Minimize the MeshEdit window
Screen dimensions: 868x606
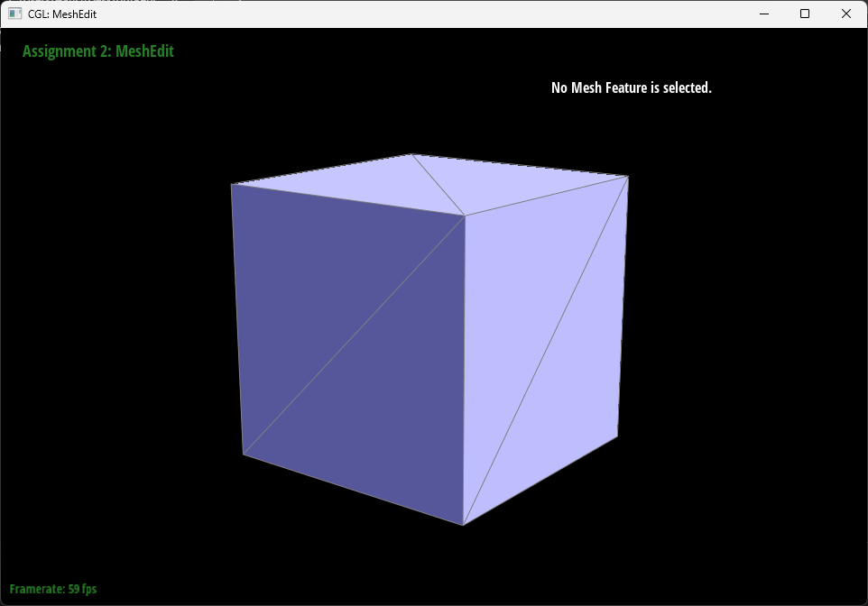click(x=764, y=14)
